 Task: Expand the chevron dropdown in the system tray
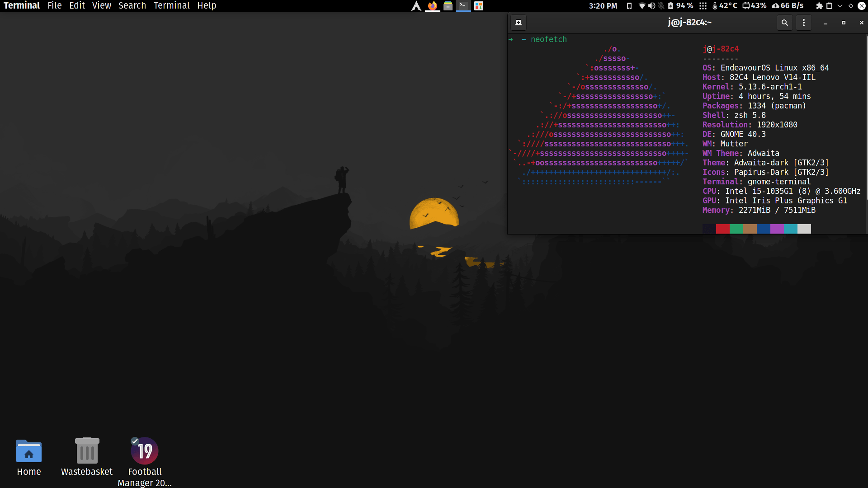(x=840, y=6)
